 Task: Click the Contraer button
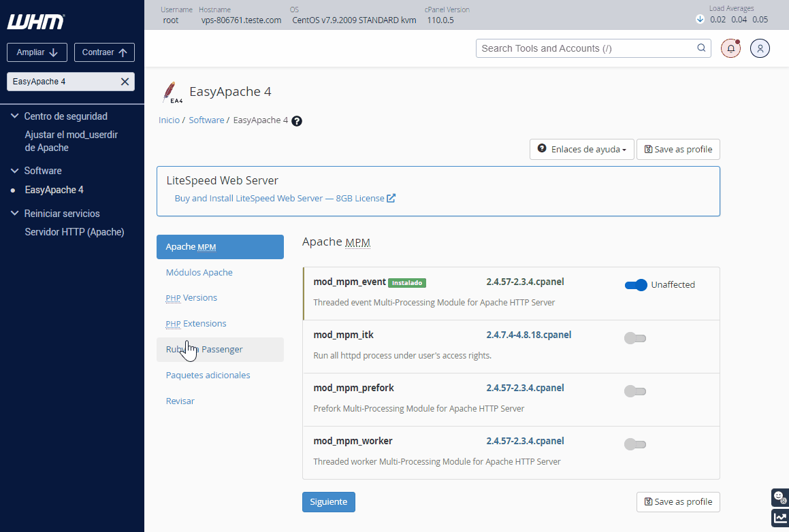coord(104,52)
